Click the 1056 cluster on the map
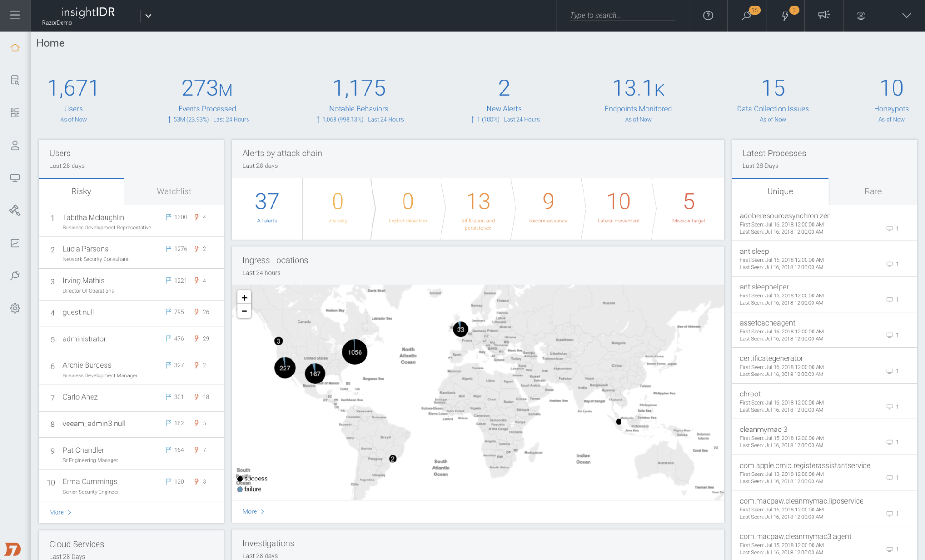The image size is (925, 560). point(354,352)
